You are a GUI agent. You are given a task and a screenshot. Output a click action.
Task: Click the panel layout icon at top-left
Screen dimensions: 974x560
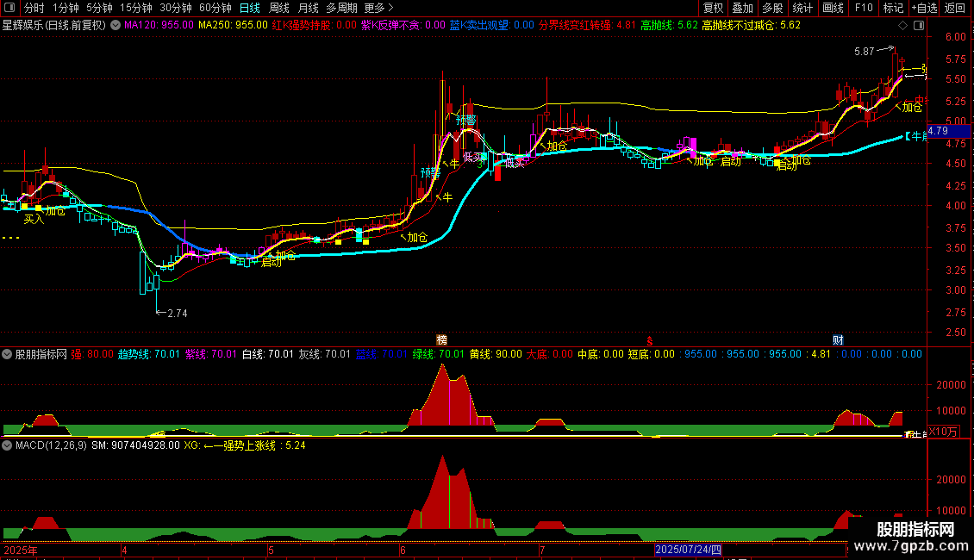[9, 8]
